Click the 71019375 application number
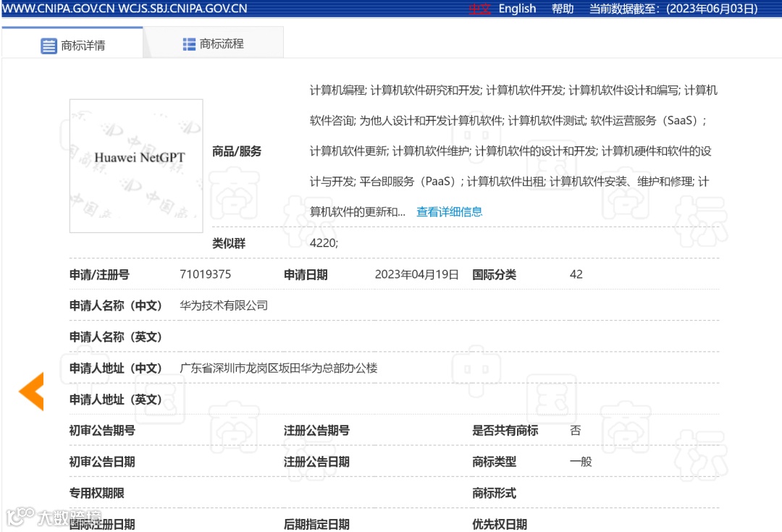This screenshot has width=782, height=532. click(206, 274)
